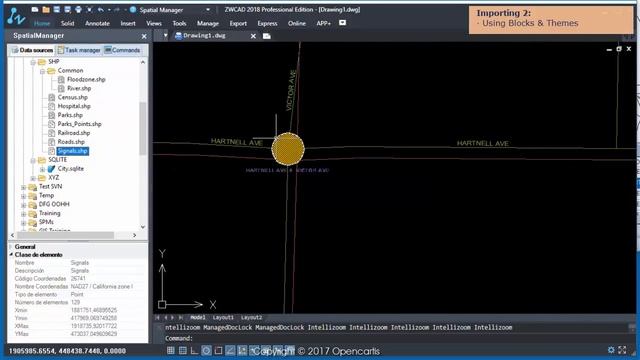Click the Redo arrow icon
Viewport: 640px width, 360px height.
(x=117, y=9)
